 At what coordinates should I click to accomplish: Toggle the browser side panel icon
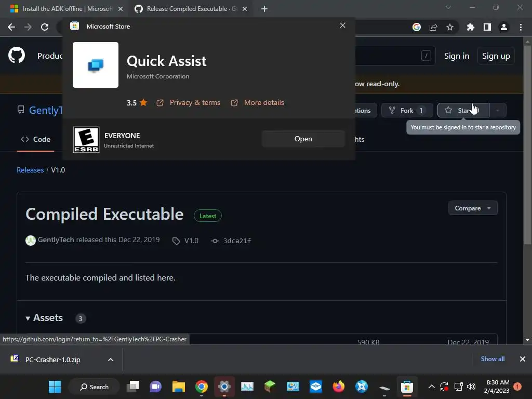(x=487, y=27)
